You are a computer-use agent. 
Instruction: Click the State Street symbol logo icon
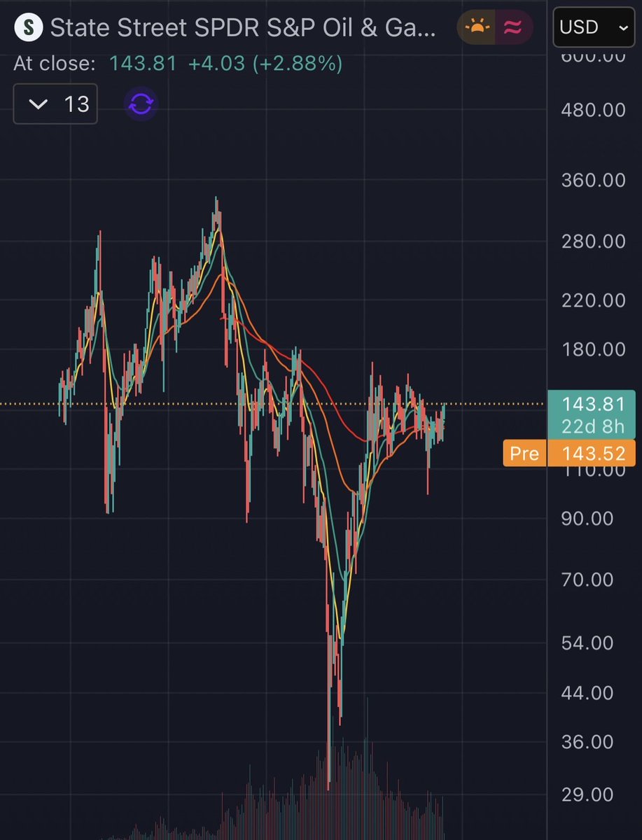28,28
